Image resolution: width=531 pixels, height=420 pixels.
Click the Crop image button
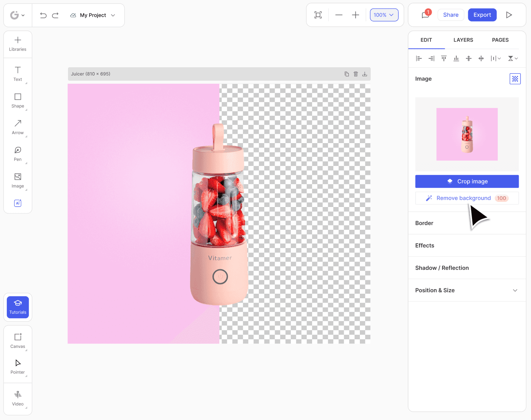click(x=467, y=181)
